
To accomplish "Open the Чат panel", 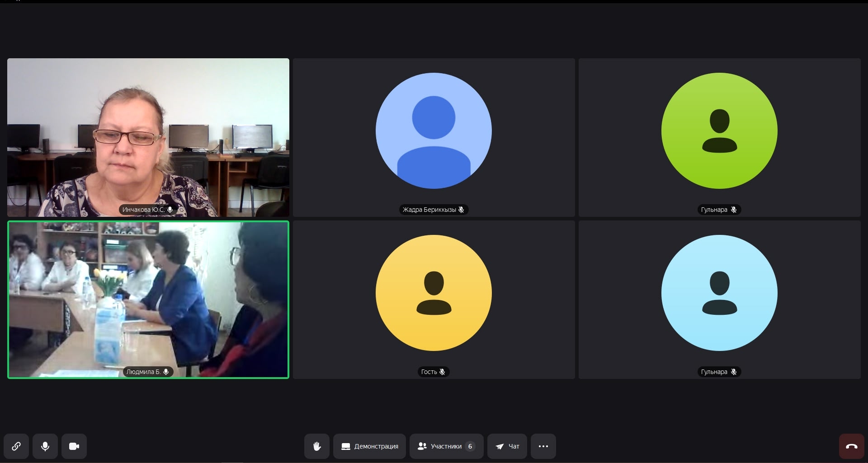I will pos(507,446).
